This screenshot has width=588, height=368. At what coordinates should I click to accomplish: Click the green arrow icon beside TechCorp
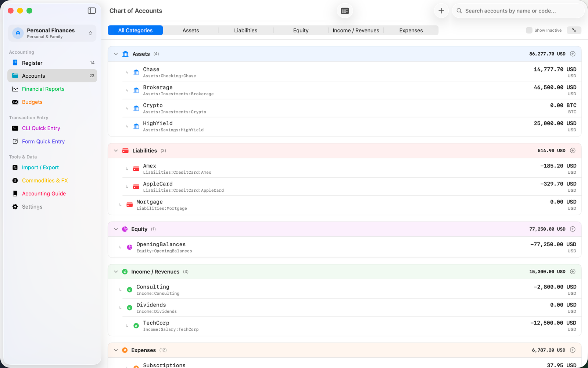click(x=136, y=326)
